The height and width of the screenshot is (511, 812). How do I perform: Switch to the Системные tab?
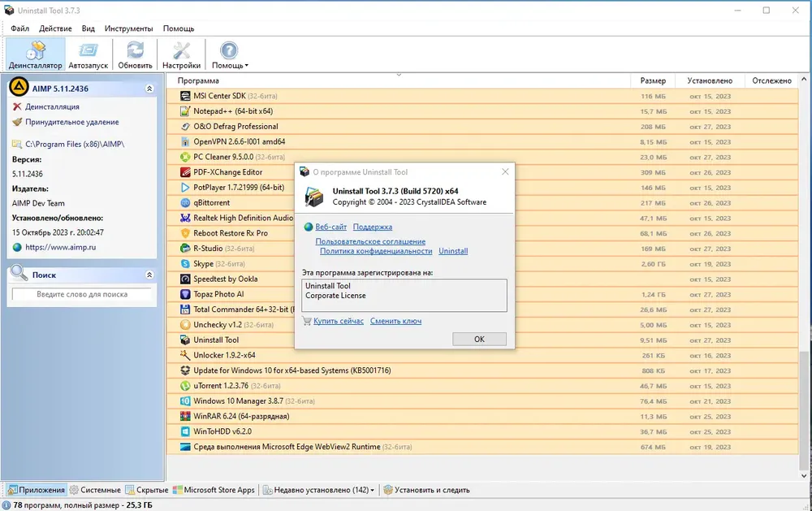coord(95,490)
